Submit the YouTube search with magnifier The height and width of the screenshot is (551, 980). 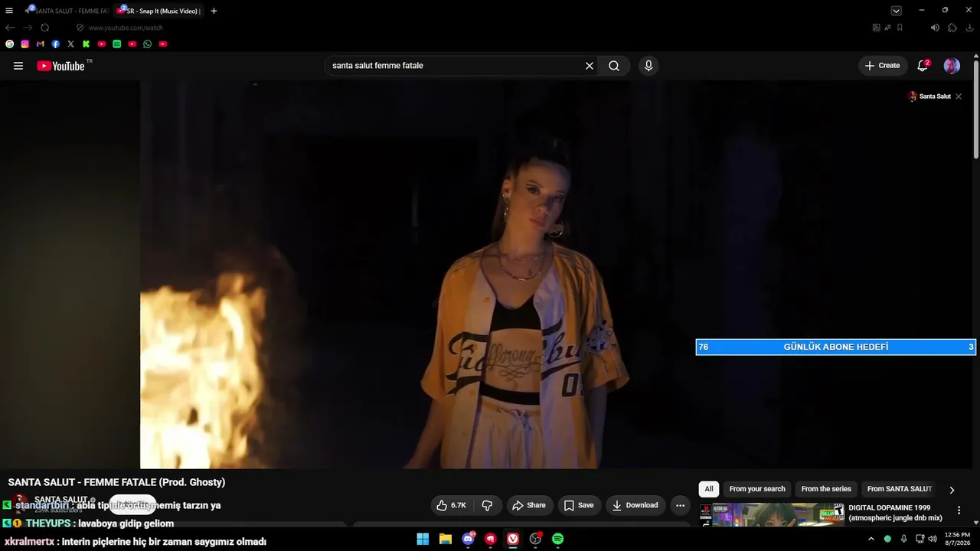(x=614, y=66)
